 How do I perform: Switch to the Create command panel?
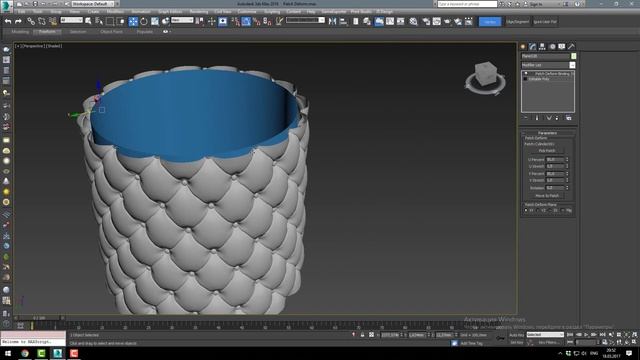click(x=523, y=47)
